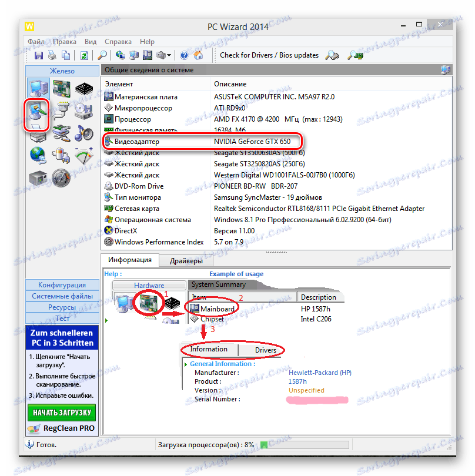The width and height of the screenshot is (475, 476).
Task: Select the Видеоадаптер row
Action: (x=276, y=142)
